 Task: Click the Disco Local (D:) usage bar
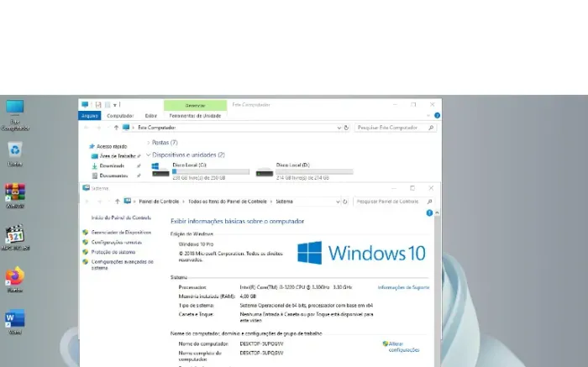(x=315, y=171)
